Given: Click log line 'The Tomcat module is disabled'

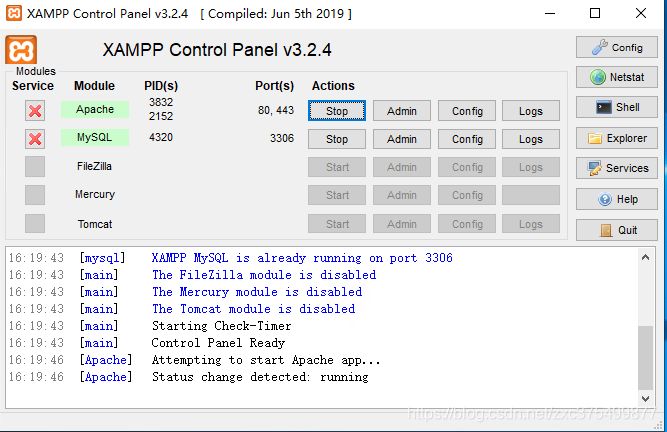Looking at the screenshot, I should 254,309.
